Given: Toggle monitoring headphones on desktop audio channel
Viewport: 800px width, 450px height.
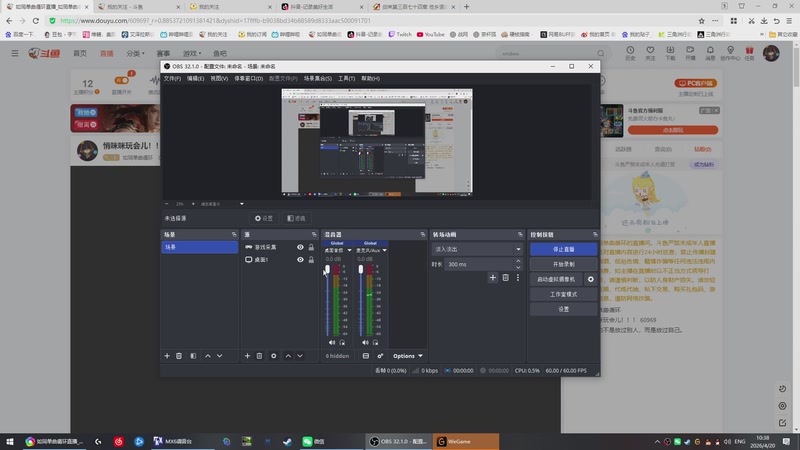Looking at the screenshot, I should point(342,342).
